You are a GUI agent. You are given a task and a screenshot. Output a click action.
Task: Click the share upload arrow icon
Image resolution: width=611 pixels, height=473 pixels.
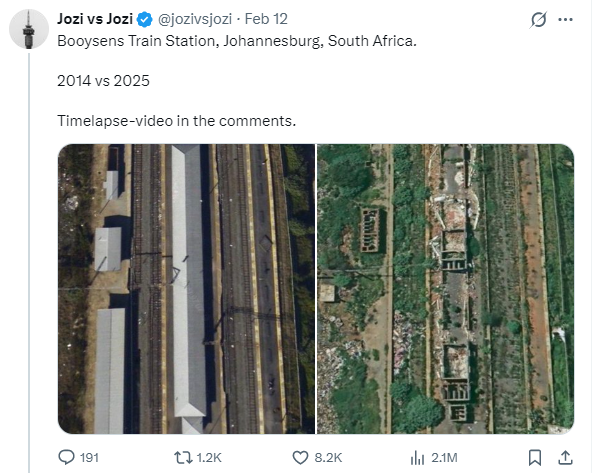pos(564,457)
